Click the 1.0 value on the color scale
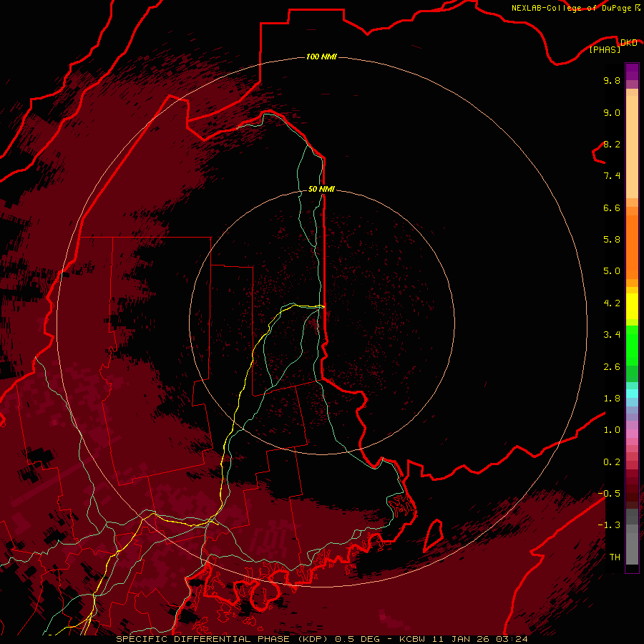 point(612,430)
